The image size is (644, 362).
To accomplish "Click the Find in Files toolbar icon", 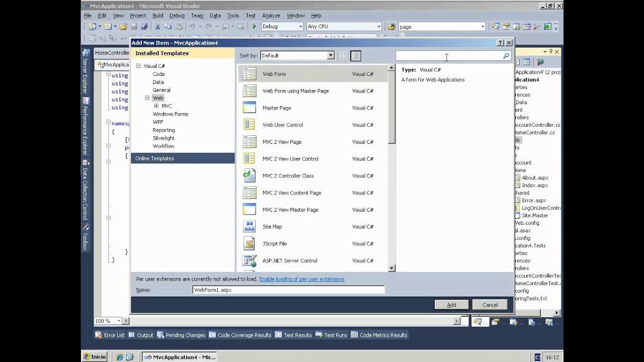I will click(x=391, y=27).
